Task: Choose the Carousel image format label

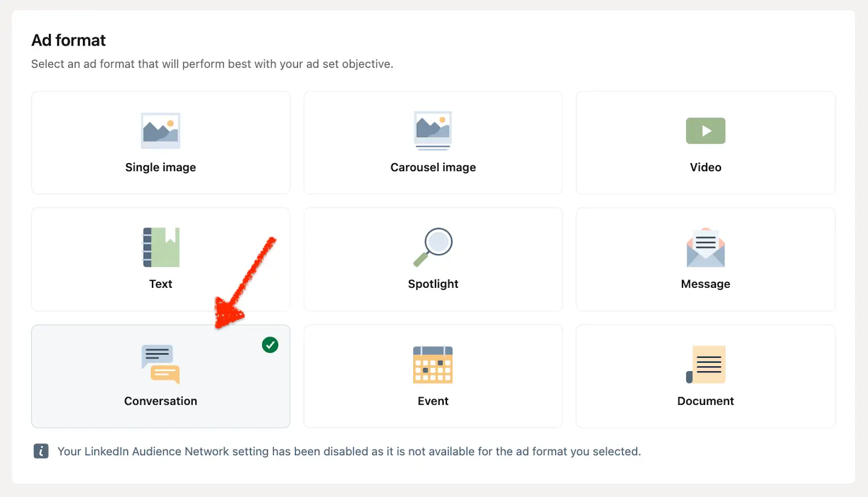Action: click(x=433, y=167)
